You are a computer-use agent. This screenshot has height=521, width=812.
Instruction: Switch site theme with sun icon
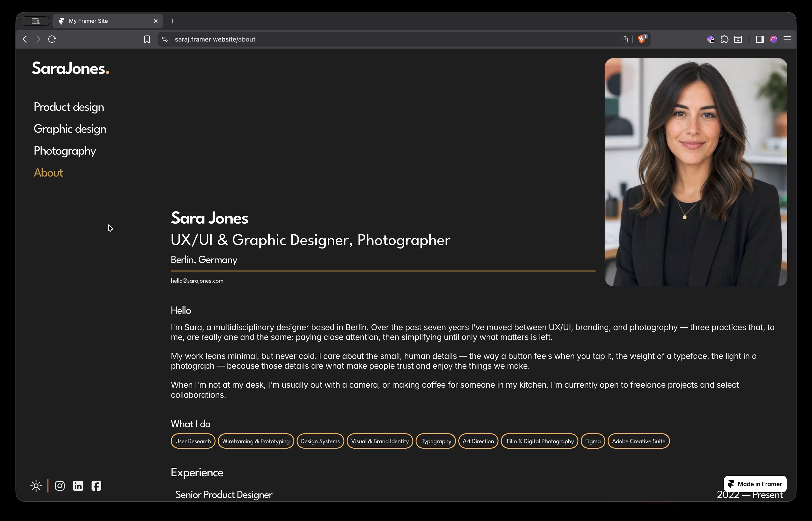(36, 486)
